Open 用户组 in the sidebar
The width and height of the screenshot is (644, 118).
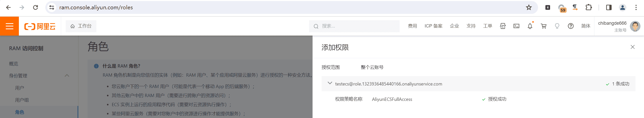[x=22, y=100]
